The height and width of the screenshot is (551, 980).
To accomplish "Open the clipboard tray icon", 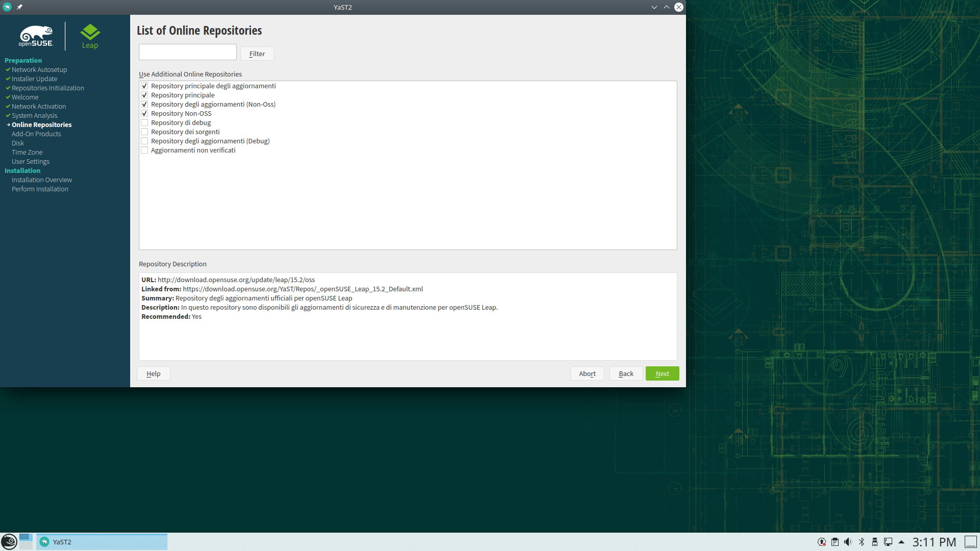I will pos(835,542).
